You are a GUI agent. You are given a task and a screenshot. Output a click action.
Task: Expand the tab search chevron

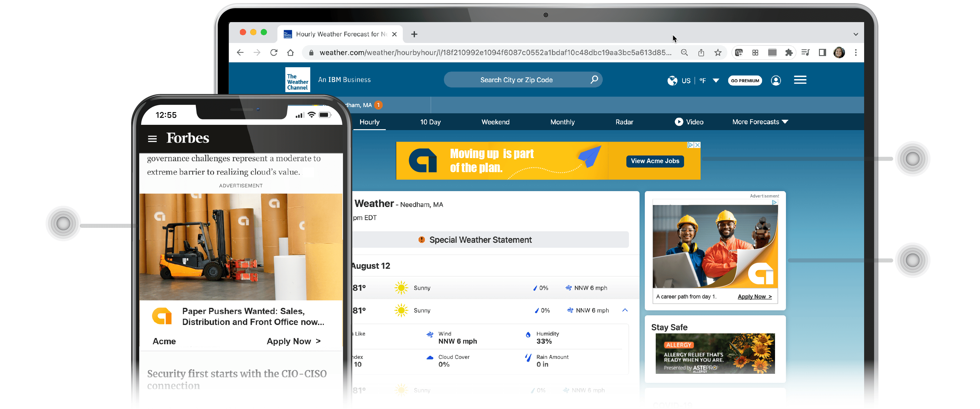856,34
